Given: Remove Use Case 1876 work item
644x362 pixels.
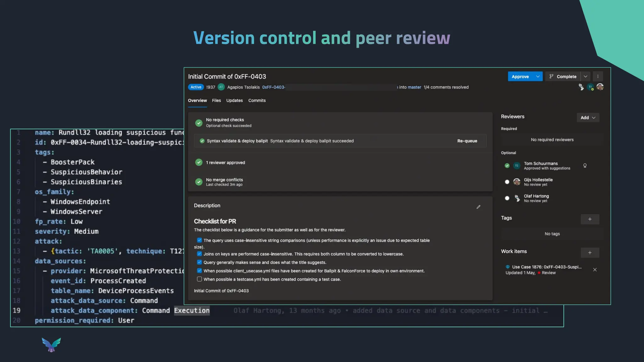Looking at the screenshot, I should pos(595,270).
